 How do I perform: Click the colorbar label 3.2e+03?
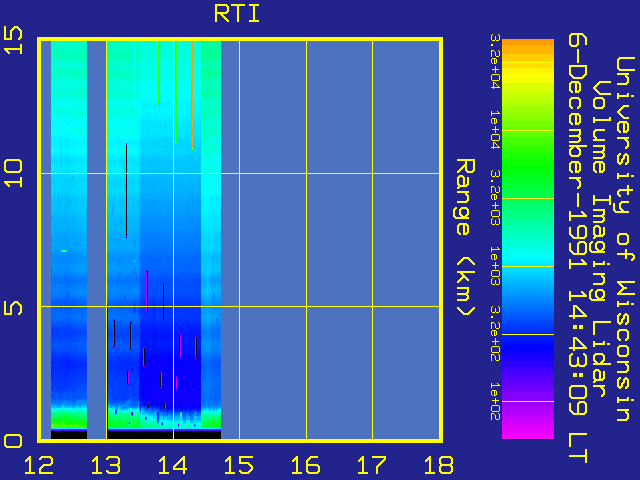(x=495, y=198)
